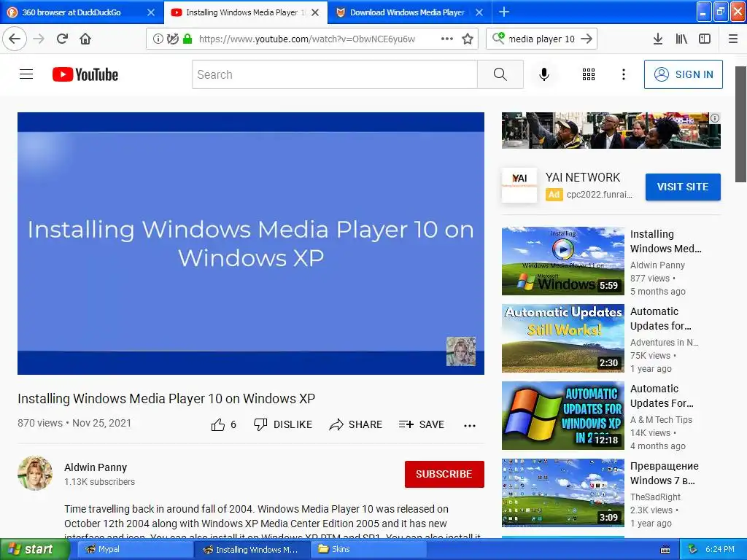Click the DISLIKE button
The width and height of the screenshot is (747, 560).
click(283, 424)
